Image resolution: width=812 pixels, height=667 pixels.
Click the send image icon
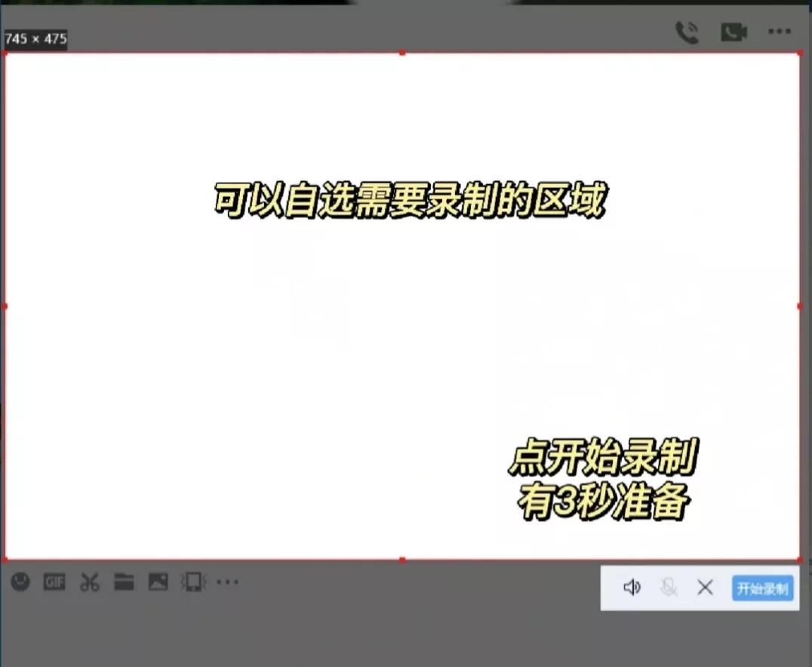tap(158, 582)
